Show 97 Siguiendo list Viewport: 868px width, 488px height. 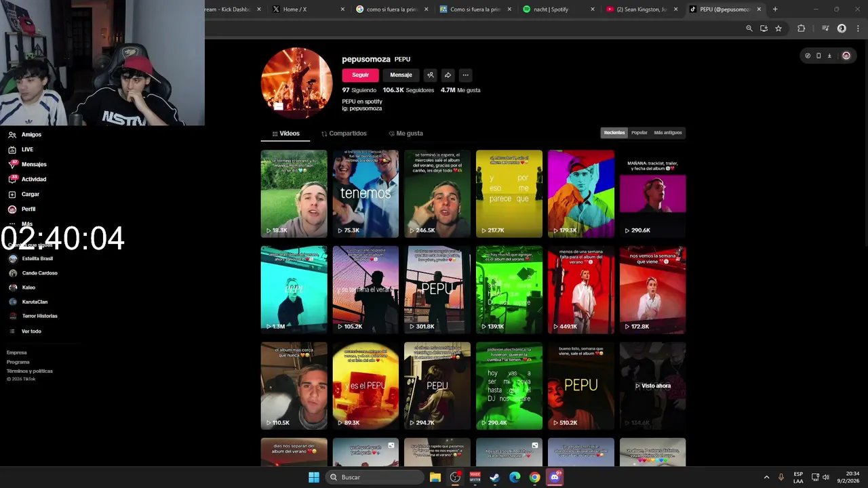[359, 90]
